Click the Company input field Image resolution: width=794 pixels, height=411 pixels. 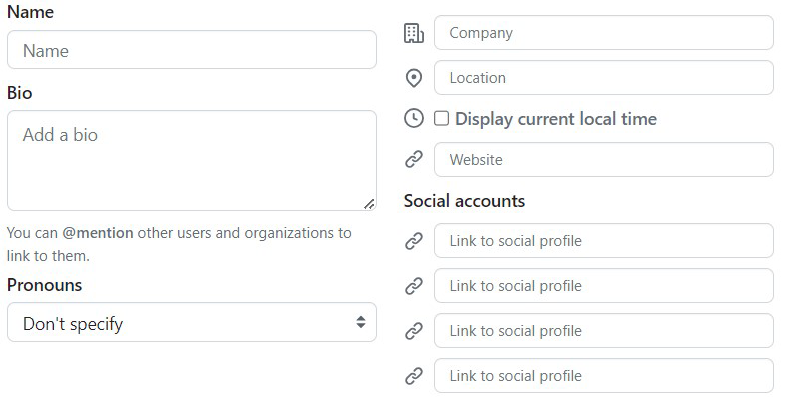(603, 33)
